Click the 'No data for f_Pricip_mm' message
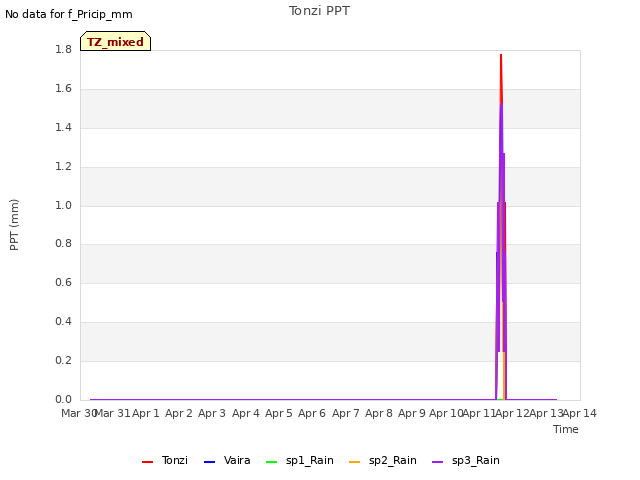640x480 pixels. [69, 15]
